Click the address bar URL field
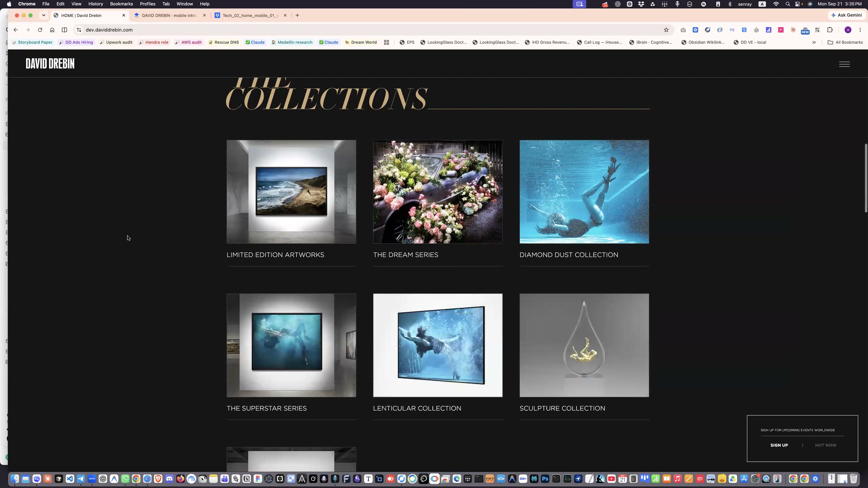The image size is (868, 488). (x=370, y=30)
